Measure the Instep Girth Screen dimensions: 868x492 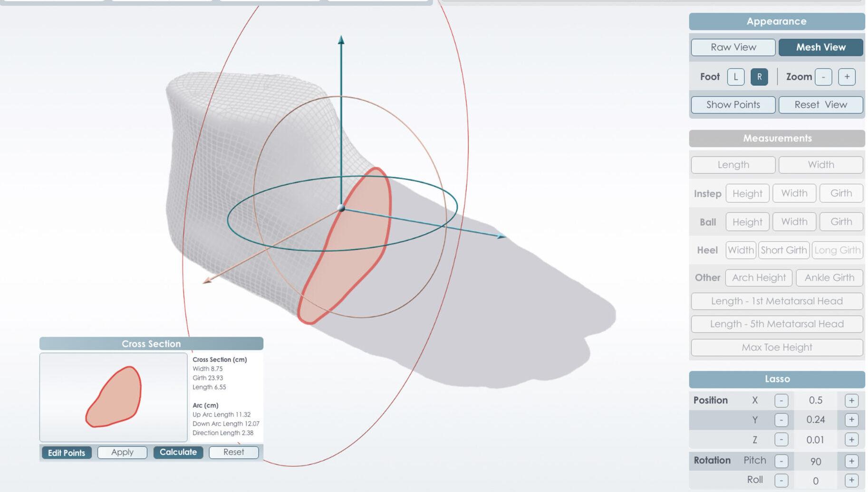coord(840,193)
